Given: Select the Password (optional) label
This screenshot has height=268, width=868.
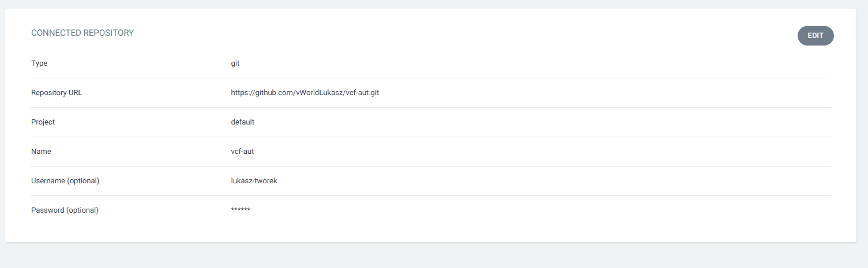Looking at the screenshot, I should click(65, 210).
